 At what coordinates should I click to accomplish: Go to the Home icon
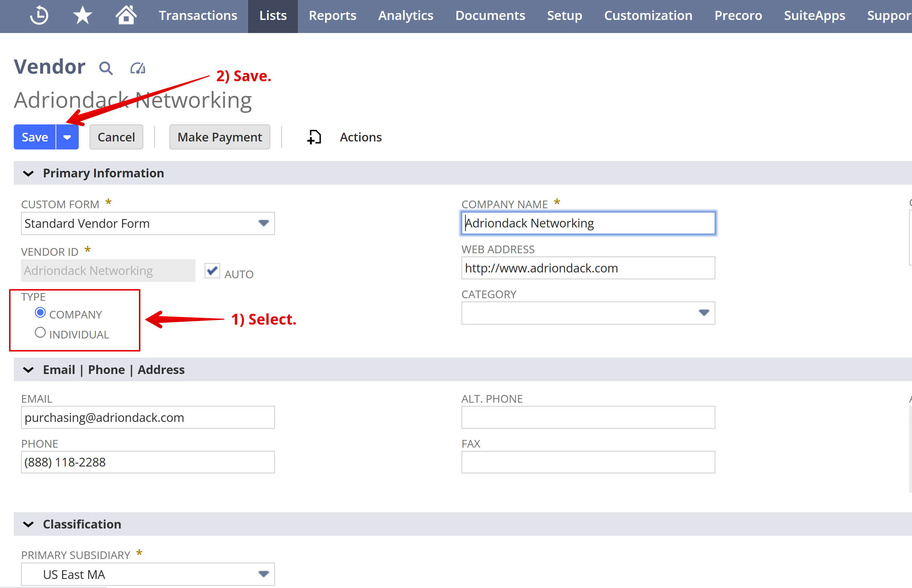click(x=126, y=15)
